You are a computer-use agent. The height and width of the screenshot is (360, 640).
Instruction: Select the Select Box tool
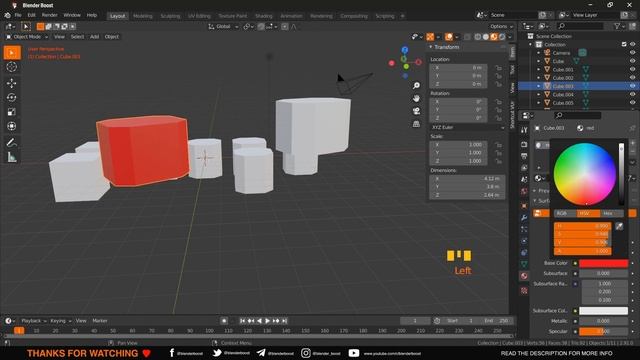point(12,53)
